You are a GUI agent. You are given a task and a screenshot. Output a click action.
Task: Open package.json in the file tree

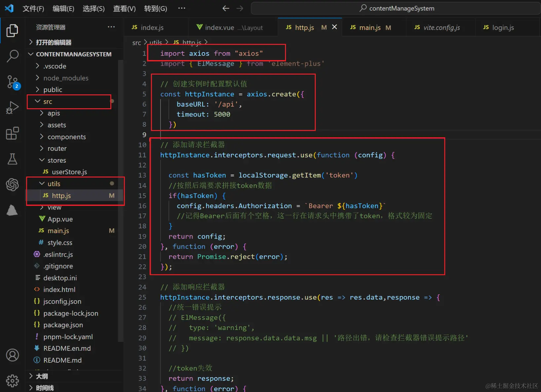63,325
